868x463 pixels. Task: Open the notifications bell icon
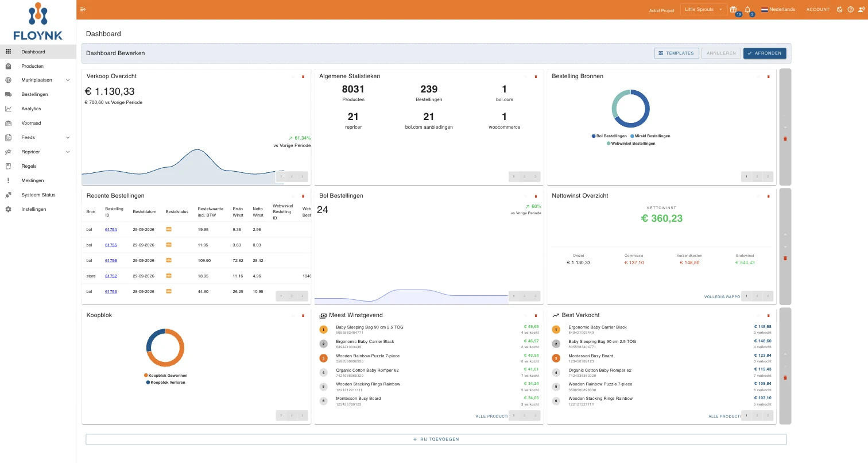pos(747,9)
